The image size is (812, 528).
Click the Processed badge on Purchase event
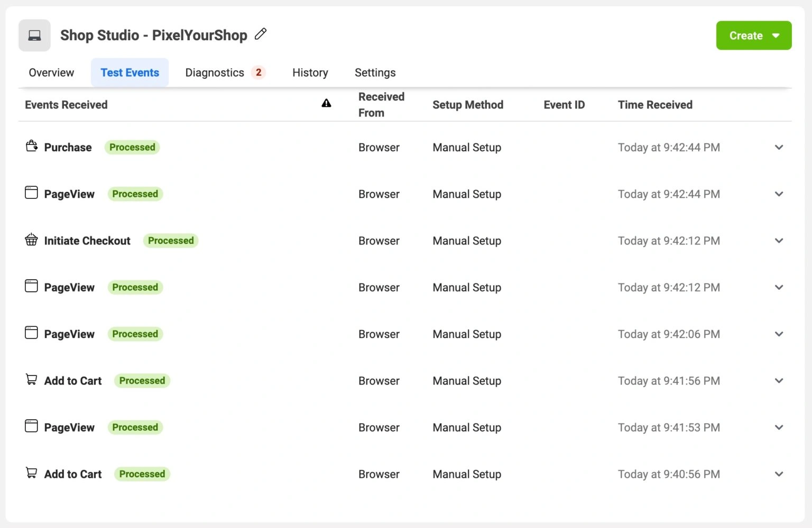pos(132,147)
